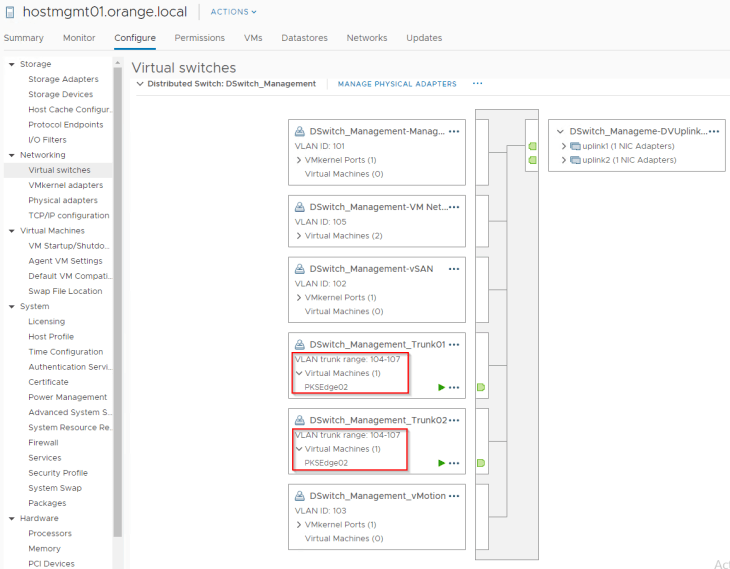The height and width of the screenshot is (569, 730).
Task: Click the host icon beside hostmgmt01.orange.local
Action: 11,12
